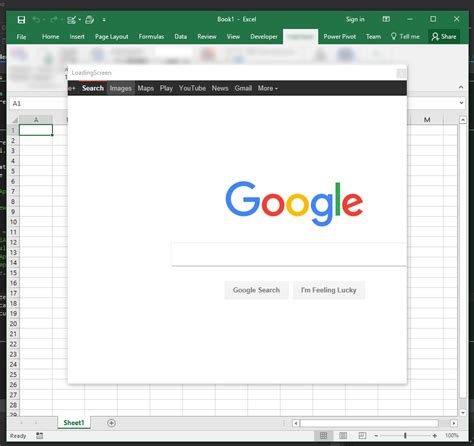474x446 pixels.
Task: Click Search in Google's top navigation bar
Action: [x=93, y=88]
